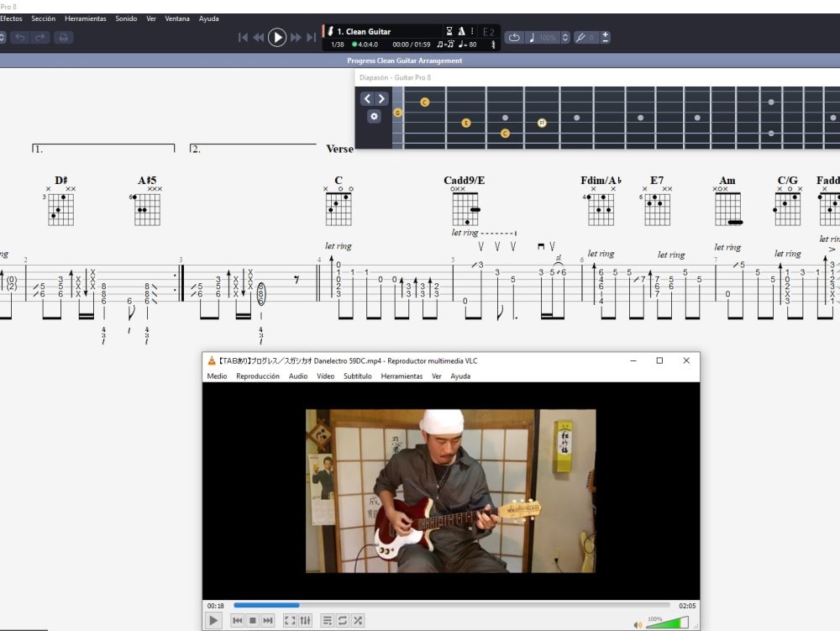Viewport: 840px width, 631px height.
Task: Click the G note marker at fretboard nut
Action: coord(397,113)
